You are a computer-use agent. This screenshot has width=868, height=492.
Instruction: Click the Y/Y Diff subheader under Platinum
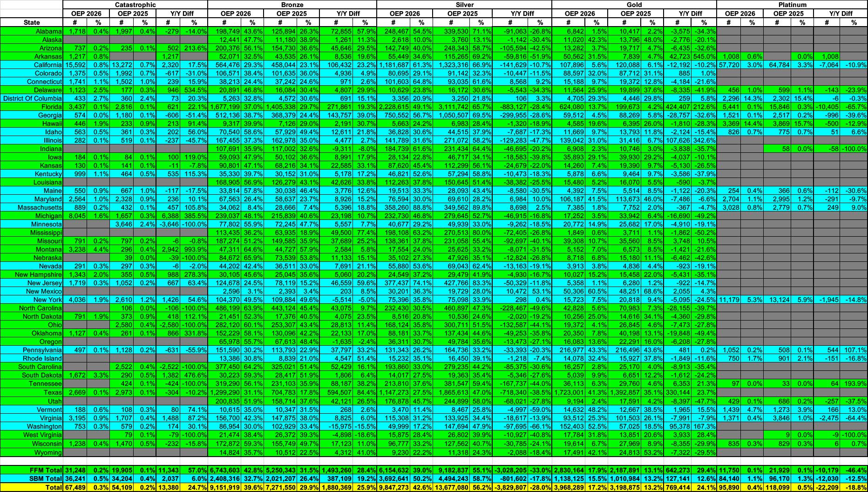841,14
